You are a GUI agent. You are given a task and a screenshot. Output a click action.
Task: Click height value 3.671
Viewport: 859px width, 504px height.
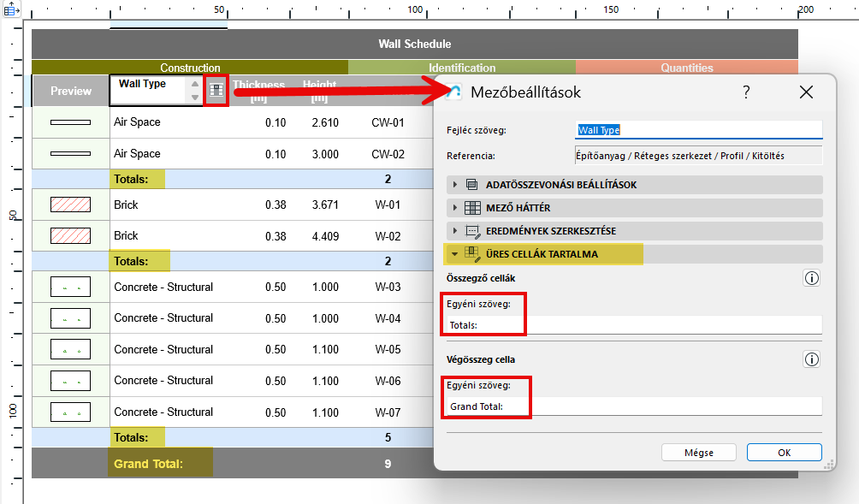(325, 205)
